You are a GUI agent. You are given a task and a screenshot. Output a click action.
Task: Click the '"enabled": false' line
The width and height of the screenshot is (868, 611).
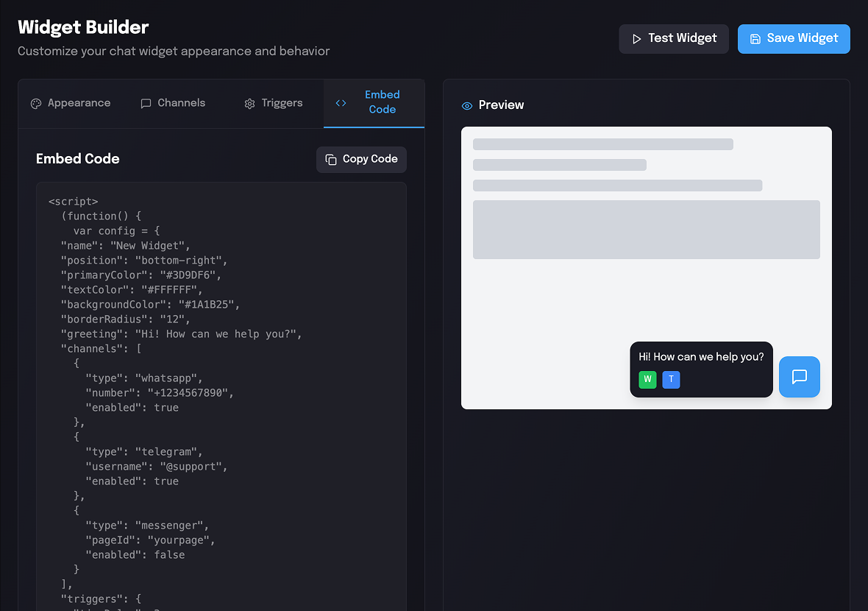click(x=135, y=555)
